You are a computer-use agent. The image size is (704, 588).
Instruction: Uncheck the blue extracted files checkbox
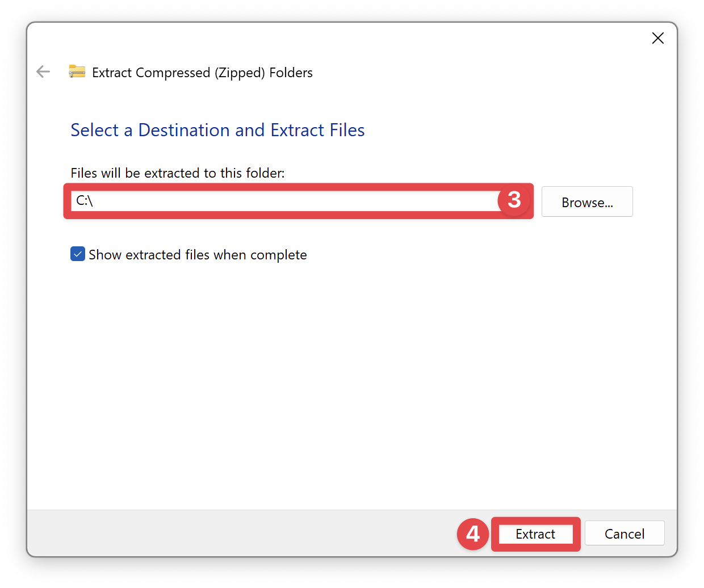tap(78, 254)
